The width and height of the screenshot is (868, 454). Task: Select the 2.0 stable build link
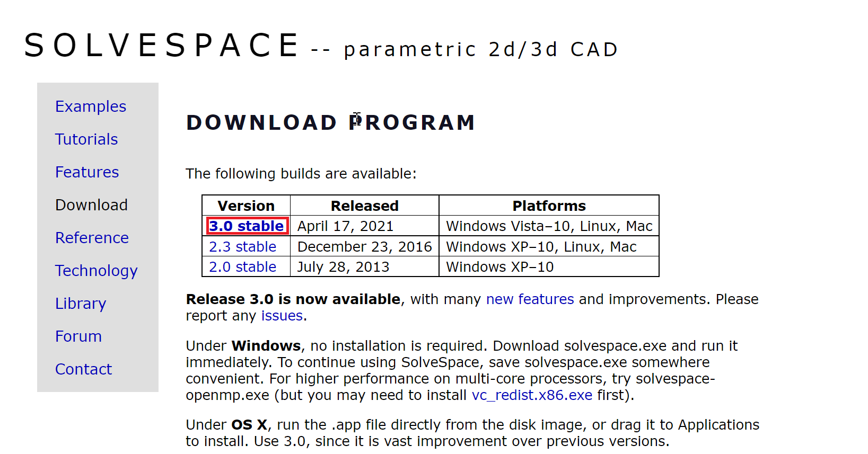[x=242, y=267]
